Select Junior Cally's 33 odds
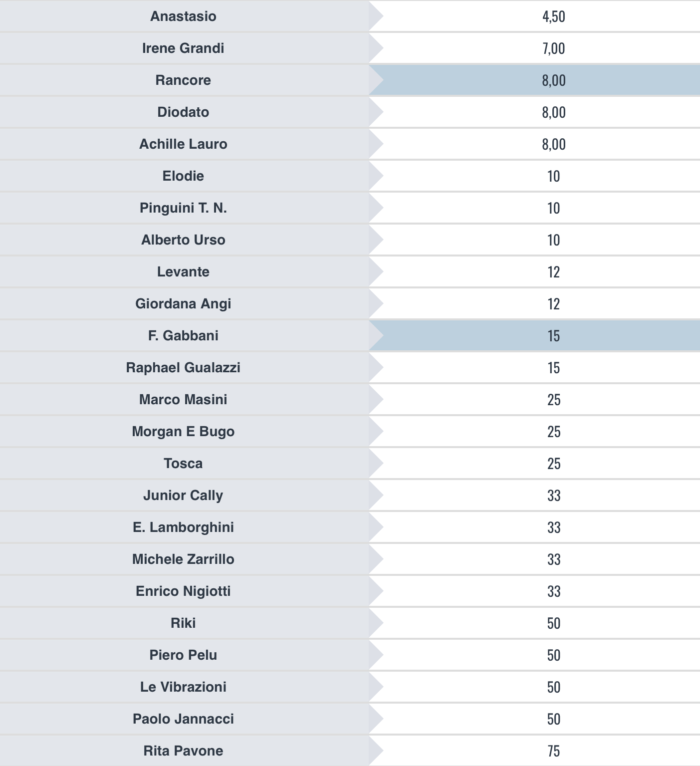 pos(553,496)
